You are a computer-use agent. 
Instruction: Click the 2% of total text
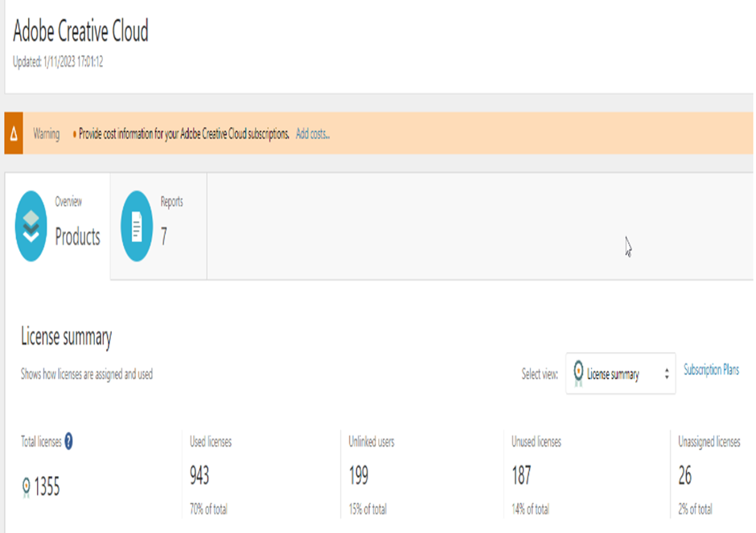pyautogui.click(x=695, y=509)
